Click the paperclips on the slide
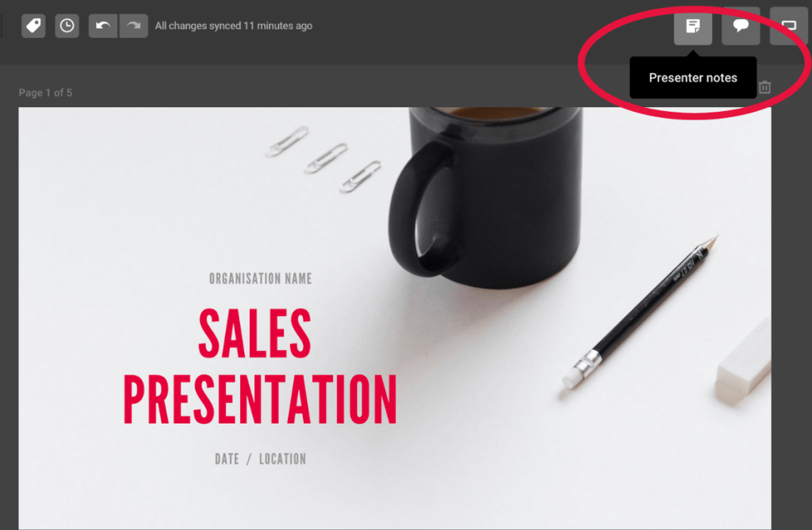This screenshot has width=812, height=530. point(324,159)
